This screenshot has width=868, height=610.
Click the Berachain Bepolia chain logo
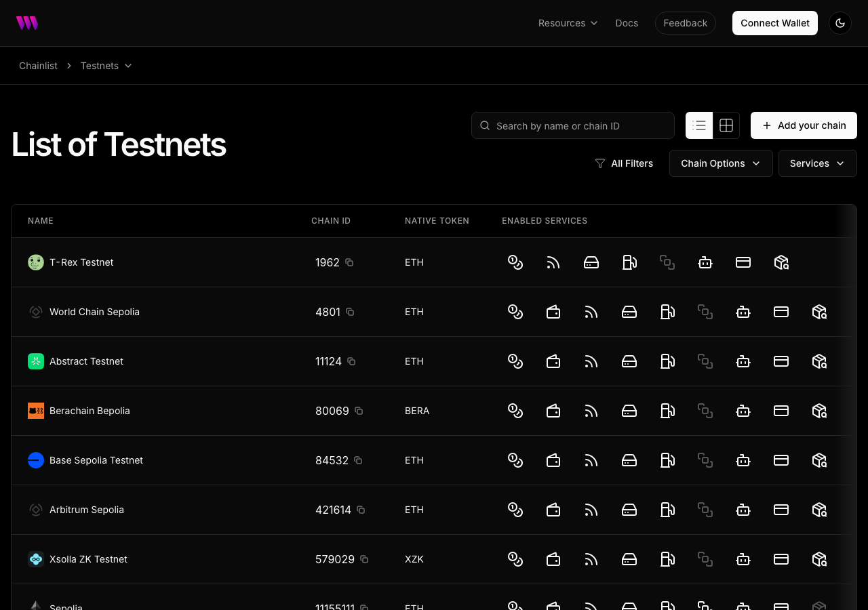(x=36, y=411)
